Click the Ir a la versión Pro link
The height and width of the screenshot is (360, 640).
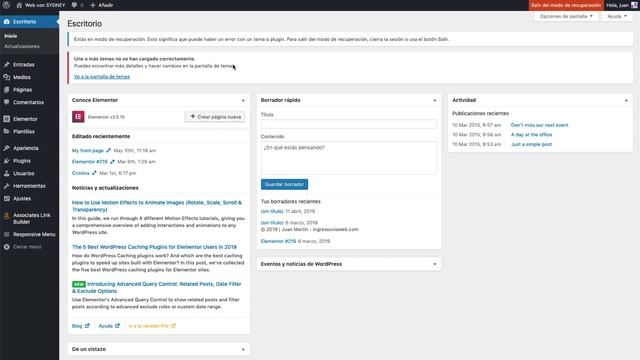coord(152,326)
